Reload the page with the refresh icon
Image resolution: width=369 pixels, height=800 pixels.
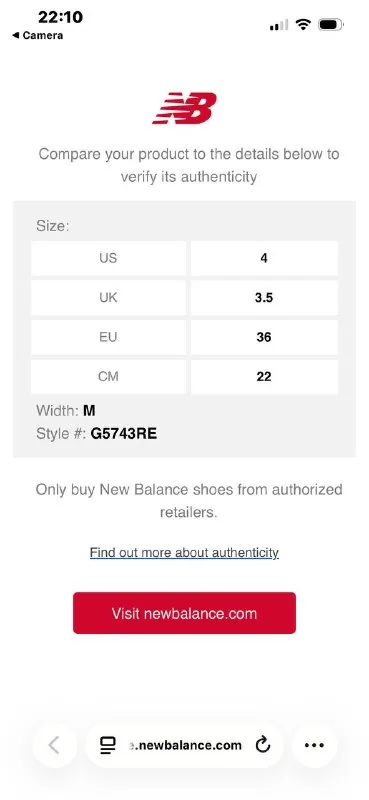262,745
